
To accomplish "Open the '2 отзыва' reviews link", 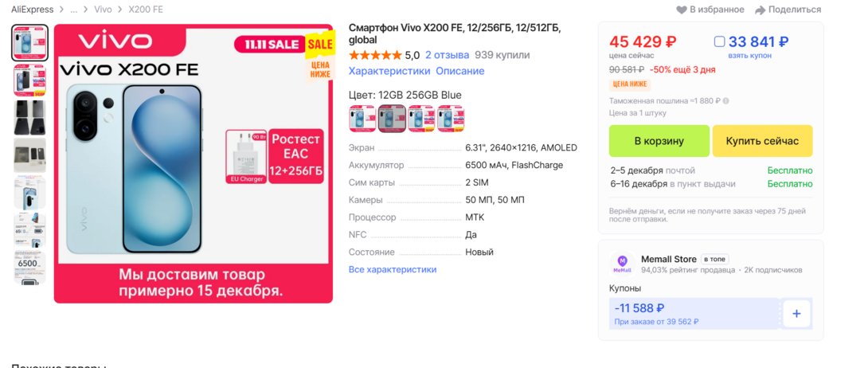I will click(x=447, y=56).
